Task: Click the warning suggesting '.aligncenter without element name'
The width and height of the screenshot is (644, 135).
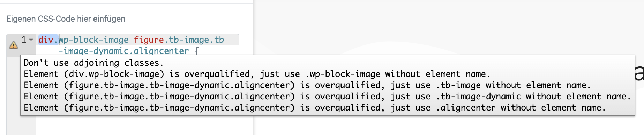Action: [x=315, y=108]
